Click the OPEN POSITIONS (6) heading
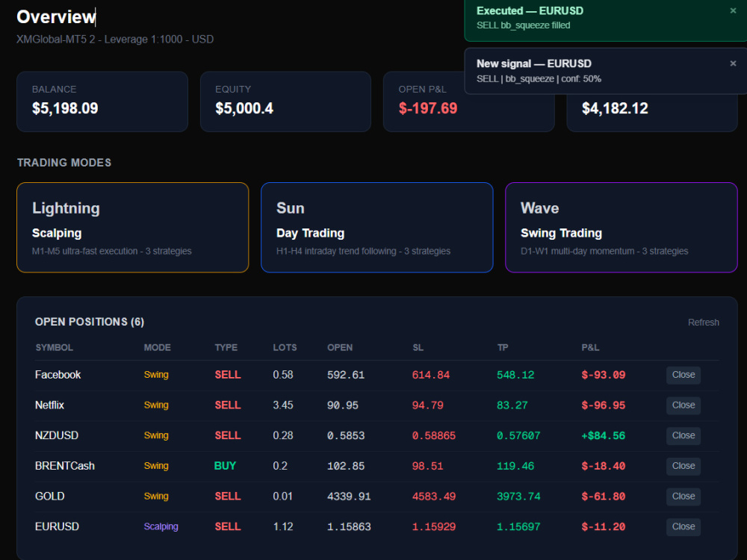This screenshot has width=747, height=560. (90, 322)
